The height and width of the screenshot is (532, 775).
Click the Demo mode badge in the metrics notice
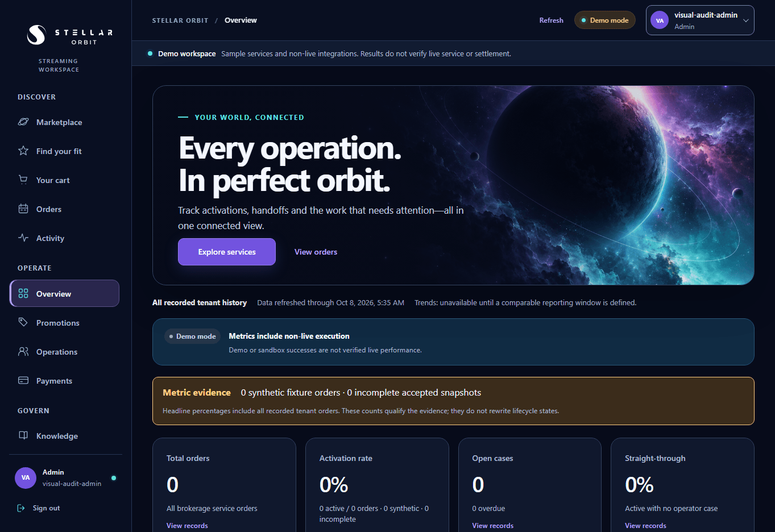192,336
